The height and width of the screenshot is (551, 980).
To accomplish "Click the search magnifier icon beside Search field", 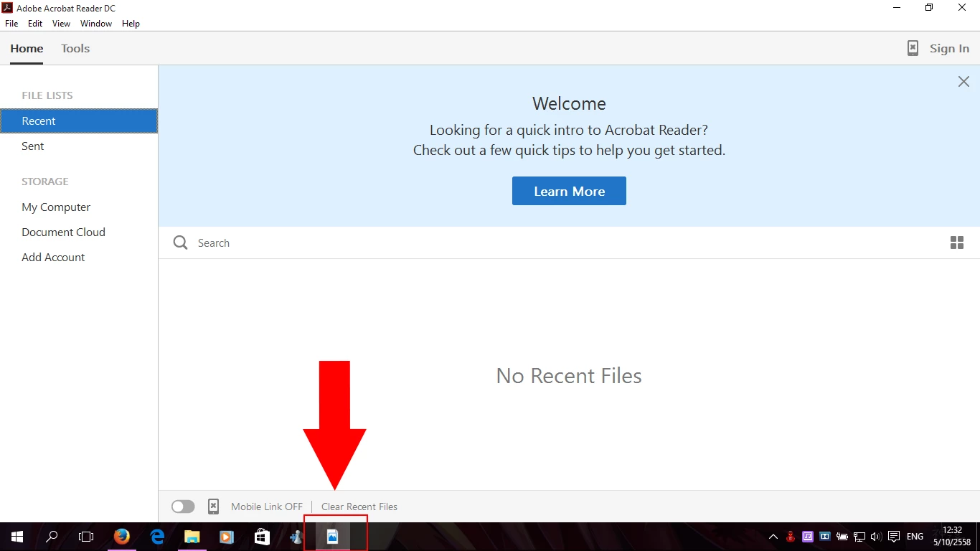I will point(180,242).
